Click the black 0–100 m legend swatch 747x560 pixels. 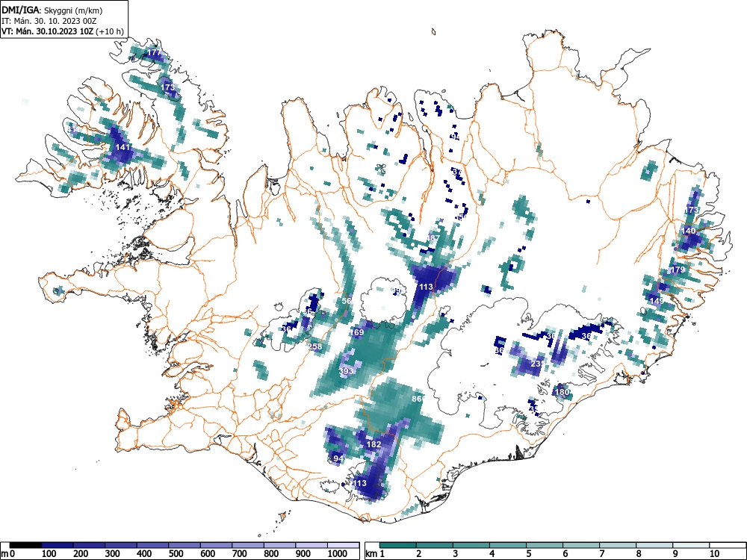pos(26,545)
